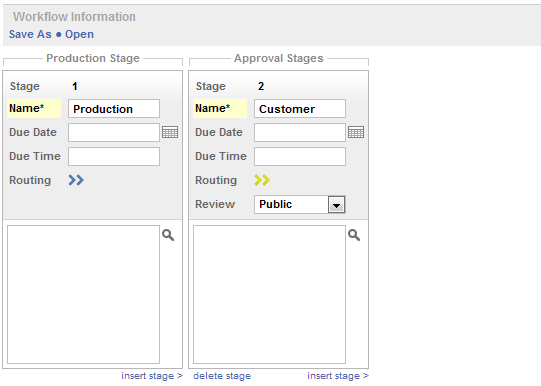Search users with Customer stage magnifier icon

[354, 235]
